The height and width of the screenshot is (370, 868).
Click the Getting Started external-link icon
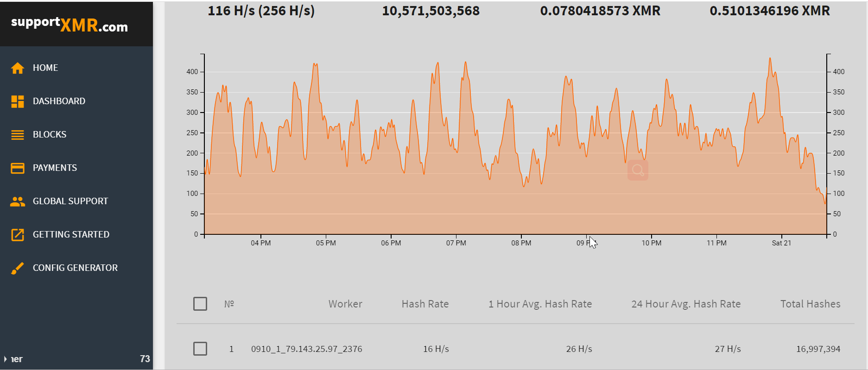tap(18, 235)
